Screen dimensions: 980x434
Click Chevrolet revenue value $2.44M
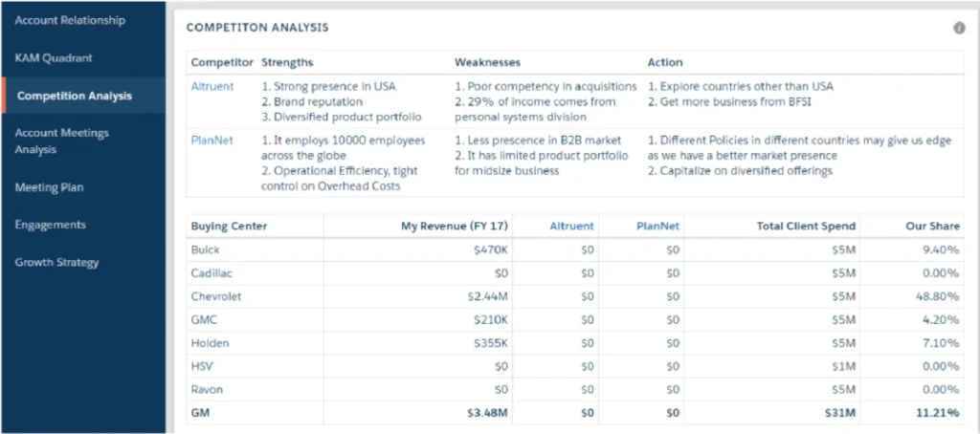(x=487, y=296)
